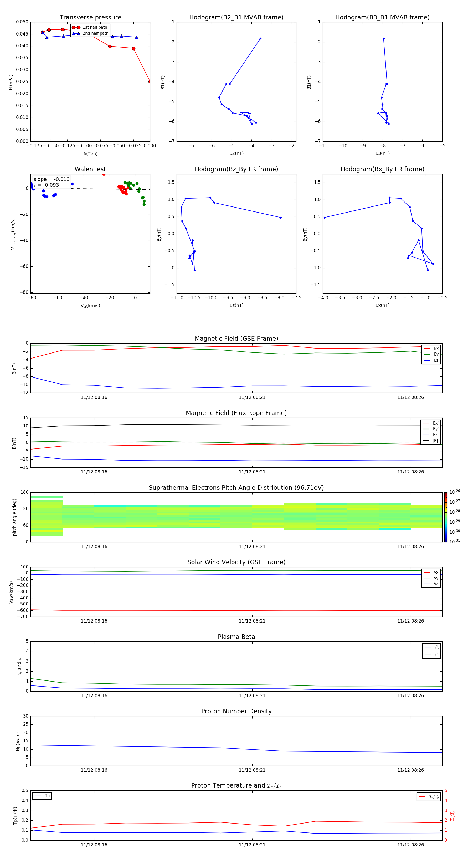Click the 'A(T·m)' x-axis label
This screenshot has width=473, height=868.
click(90, 154)
